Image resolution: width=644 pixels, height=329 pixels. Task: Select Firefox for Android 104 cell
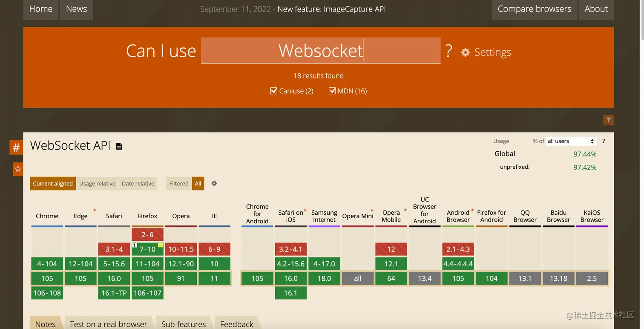492,278
